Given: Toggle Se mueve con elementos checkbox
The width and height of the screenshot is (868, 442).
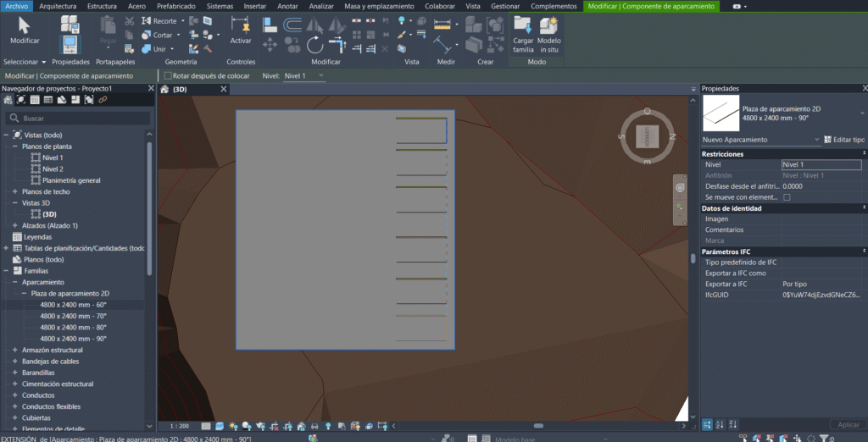Looking at the screenshot, I should [x=787, y=197].
